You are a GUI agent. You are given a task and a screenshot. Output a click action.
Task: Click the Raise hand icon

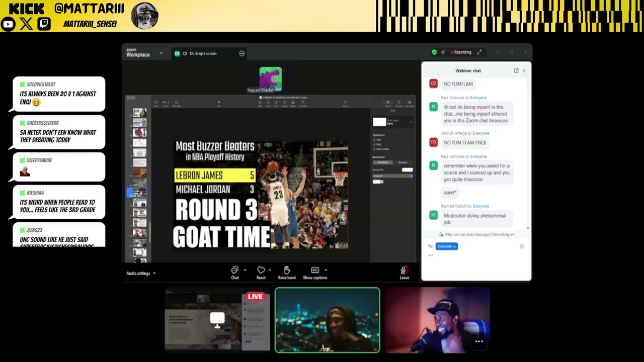click(287, 270)
